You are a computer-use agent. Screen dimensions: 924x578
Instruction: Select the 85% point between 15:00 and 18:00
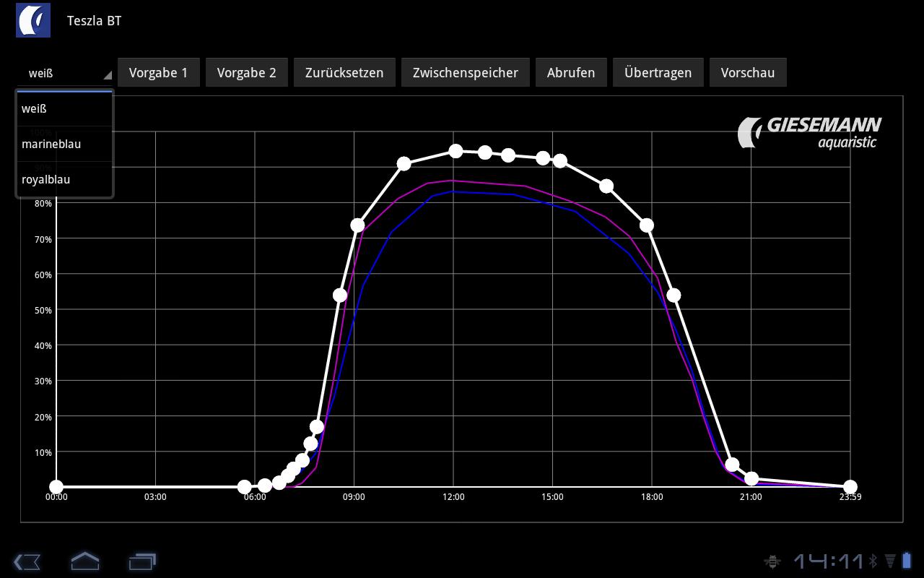tap(606, 186)
